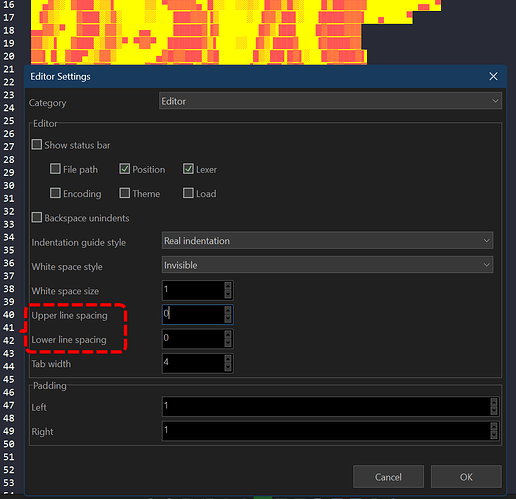This screenshot has height=499, width=516.
Task: Increase Tab width value
Action: click(228, 359)
